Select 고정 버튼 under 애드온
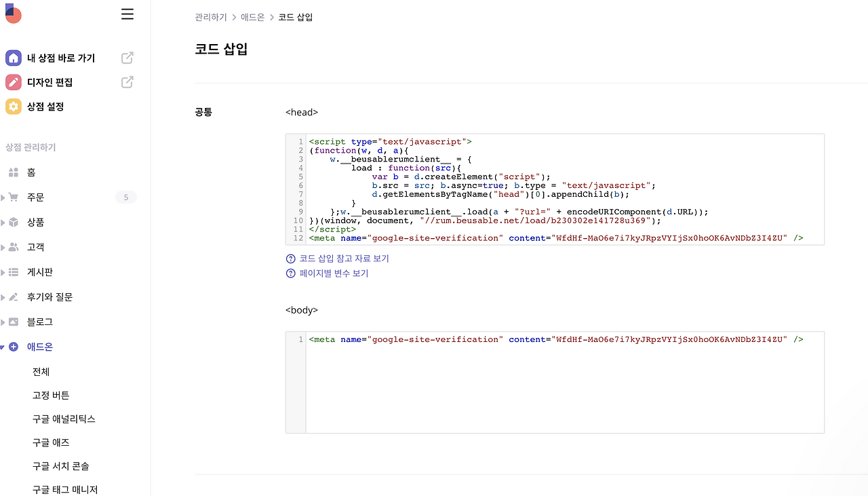Screen dimensions: 868x496 (51, 395)
